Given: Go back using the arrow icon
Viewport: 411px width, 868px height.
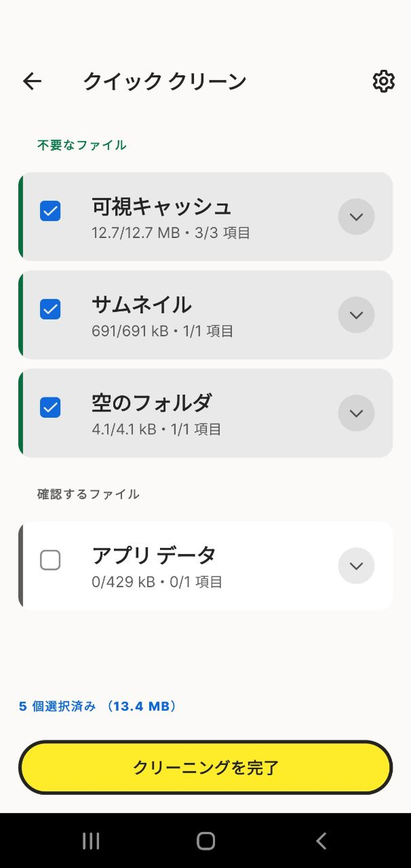Looking at the screenshot, I should click(x=32, y=81).
